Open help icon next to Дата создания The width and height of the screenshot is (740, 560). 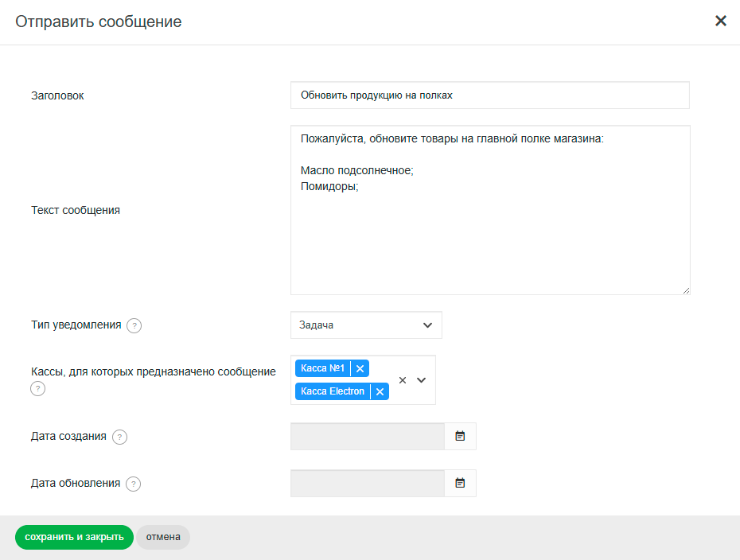click(x=120, y=437)
